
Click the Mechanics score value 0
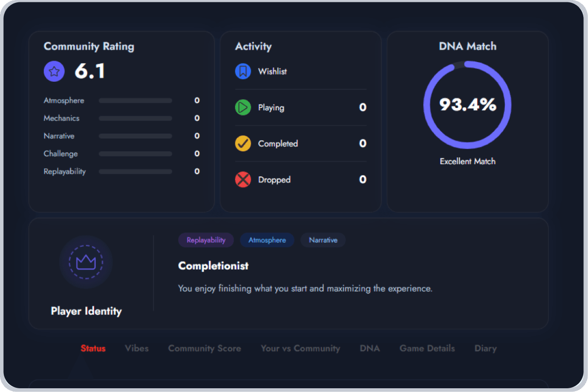coord(197,118)
